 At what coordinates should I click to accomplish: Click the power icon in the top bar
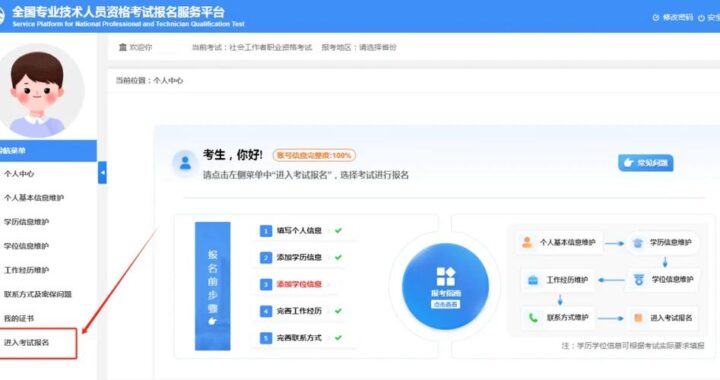[x=701, y=18]
